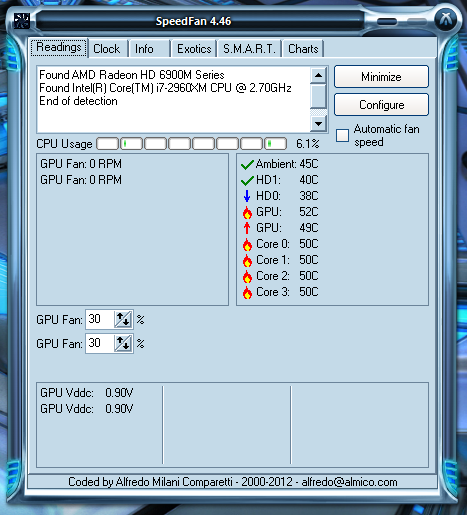Click the flame icon next to Core 0
Screen dimensions: 467x515
247,244
